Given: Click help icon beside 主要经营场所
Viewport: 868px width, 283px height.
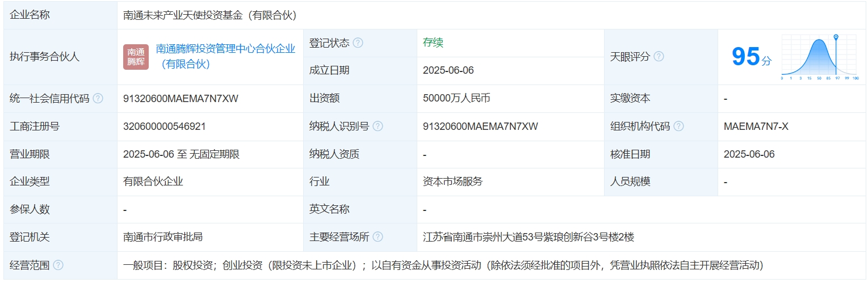Looking at the screenshot, I should [x=378, y=237].
